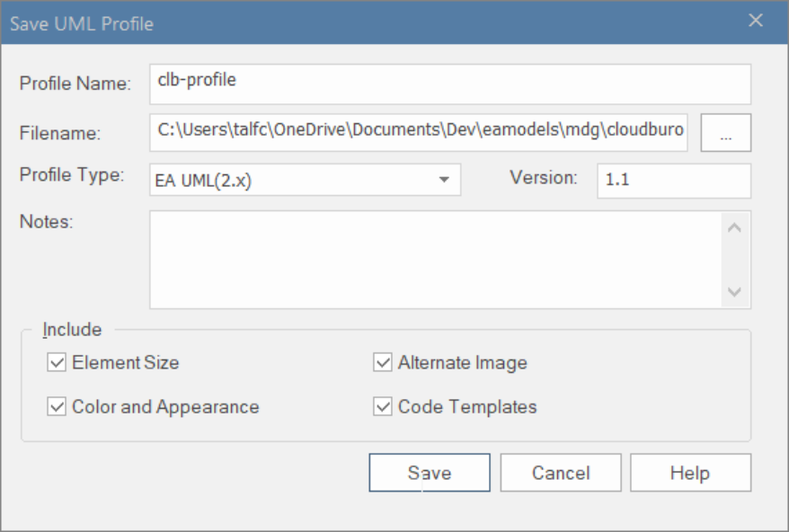Image resolution: width=789 pixels, height=532 pixels.
Task: Click the Notes vertical scrollbar track
Action: [x=734, y=260]
